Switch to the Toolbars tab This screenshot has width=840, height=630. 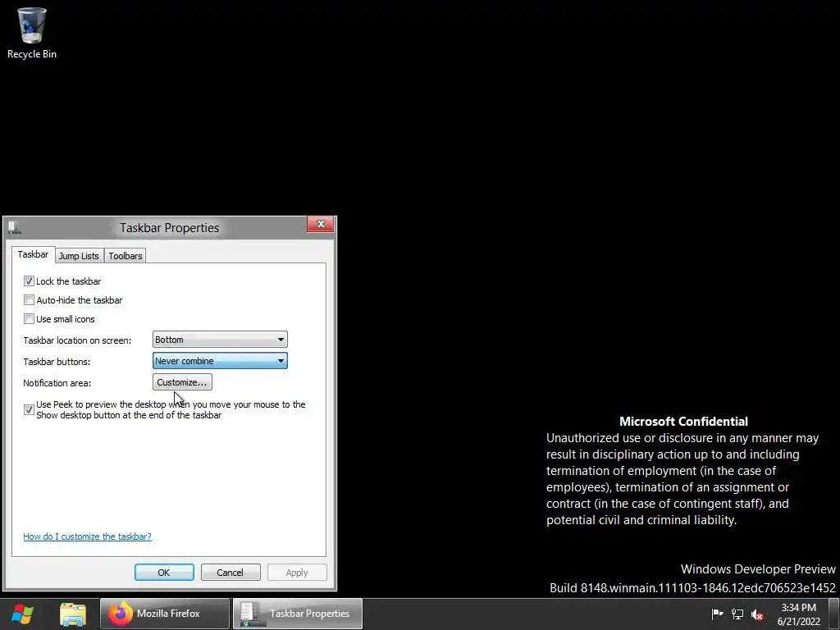(126, 256)
